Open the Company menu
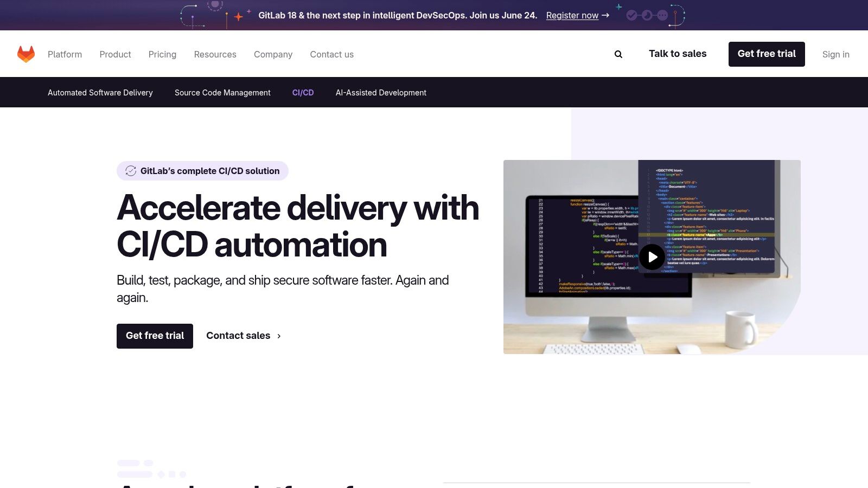 273,54
